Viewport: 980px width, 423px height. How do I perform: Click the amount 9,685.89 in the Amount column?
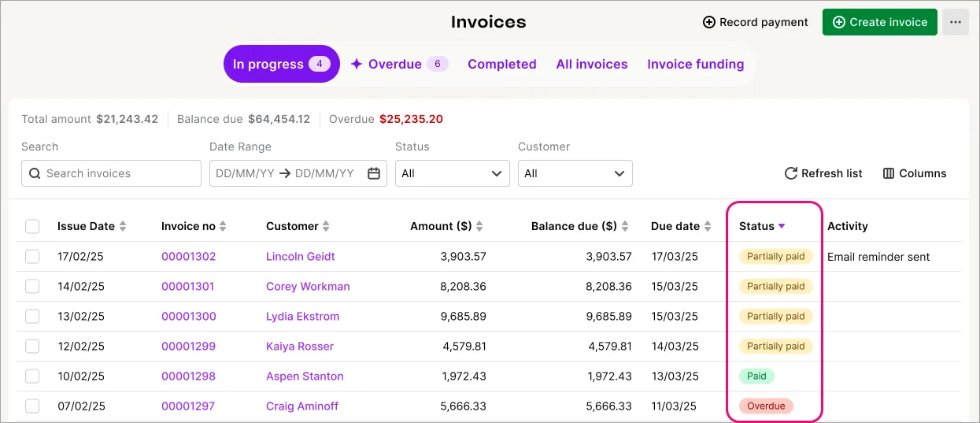tap(464, 316)
